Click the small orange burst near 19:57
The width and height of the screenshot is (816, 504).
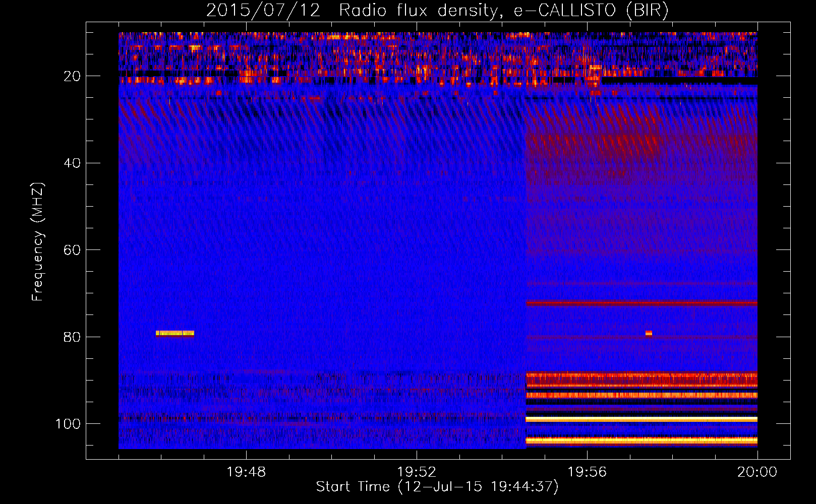(649, 333)
